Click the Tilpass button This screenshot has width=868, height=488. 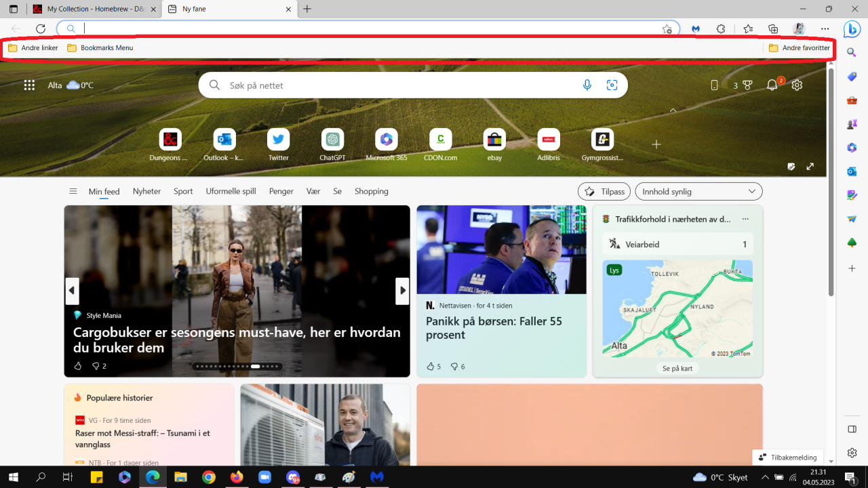point(604,192)
